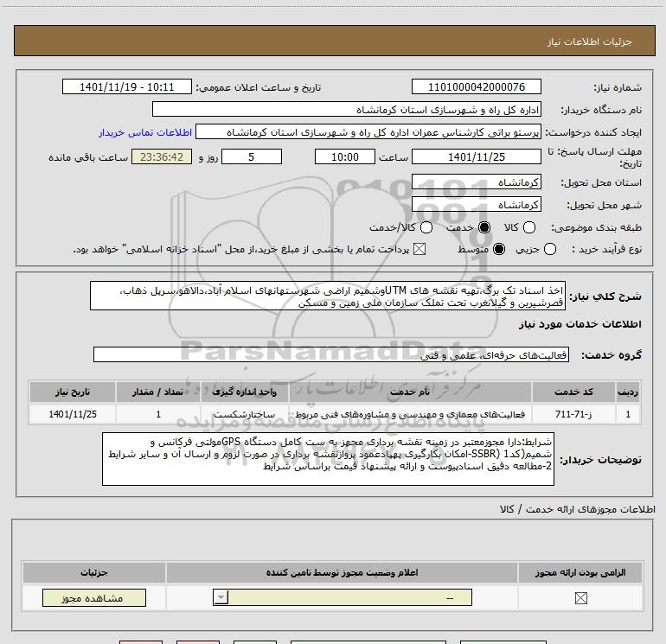This screenshot has width=666, height=644.
Task: Select the جزیی purchase type radio
Action: tap(550, 249)
